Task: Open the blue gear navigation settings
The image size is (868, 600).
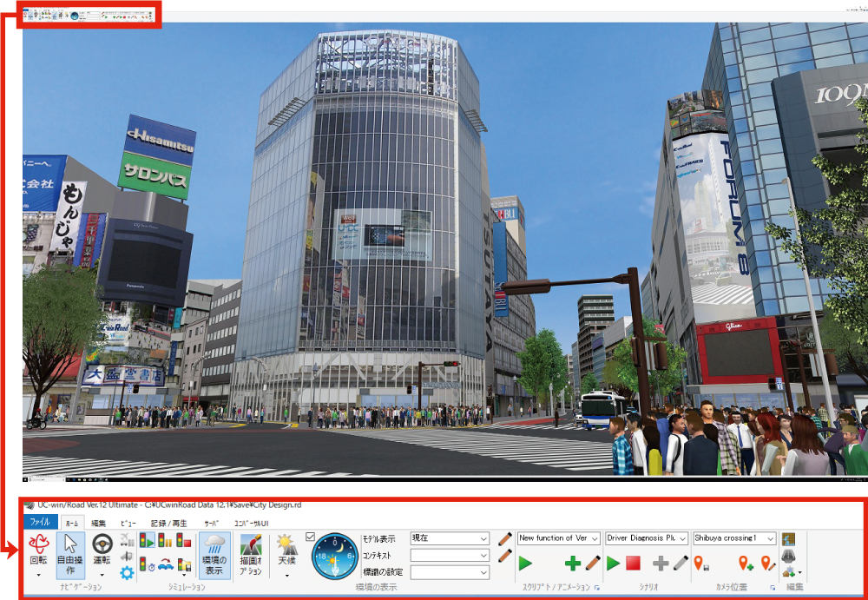Action: [x=127, y=573]
